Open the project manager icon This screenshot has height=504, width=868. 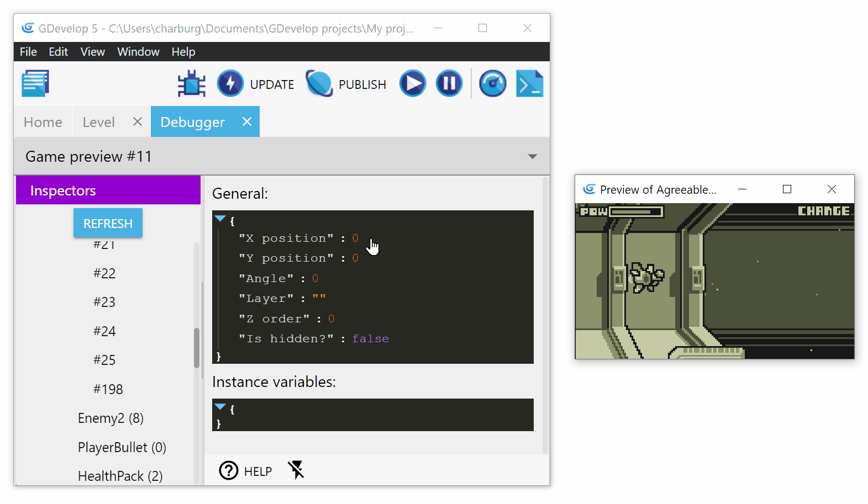(x=35, y=83)
